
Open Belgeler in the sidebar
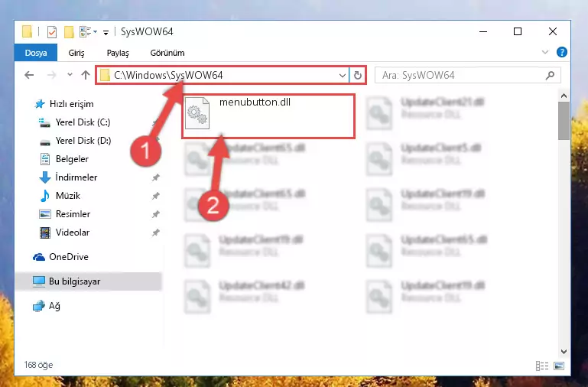point(63,159)
